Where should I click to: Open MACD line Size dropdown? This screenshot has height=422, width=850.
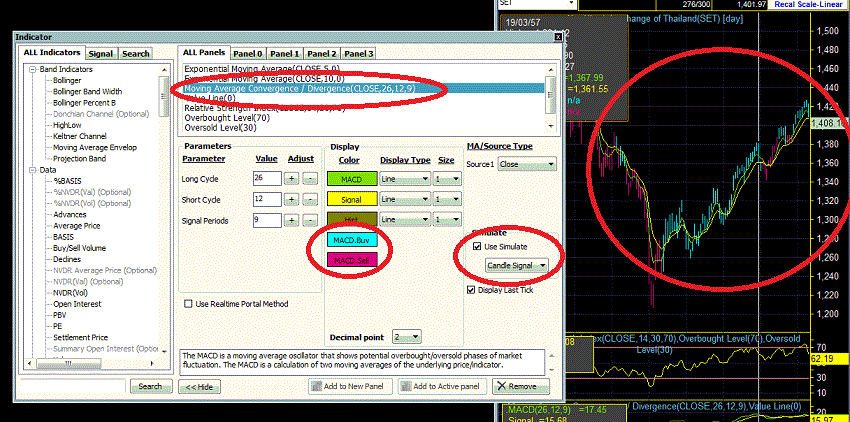coord(447,179)
